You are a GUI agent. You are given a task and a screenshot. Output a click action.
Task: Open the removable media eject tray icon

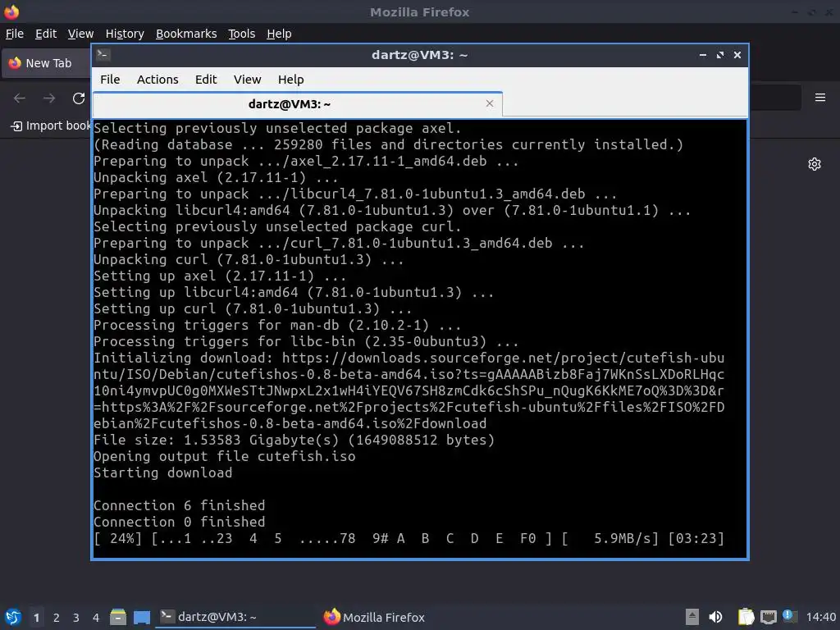[x=692, y=617]
